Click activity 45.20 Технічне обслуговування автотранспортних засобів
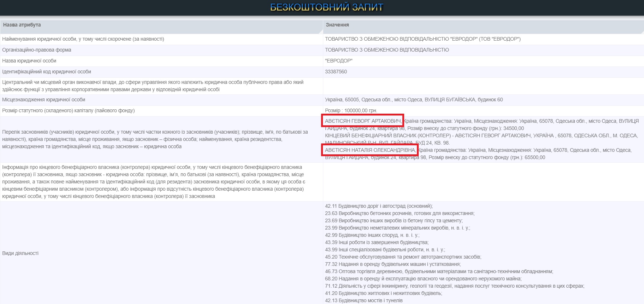This screenshot has height=304, width=644. [403, 257]
